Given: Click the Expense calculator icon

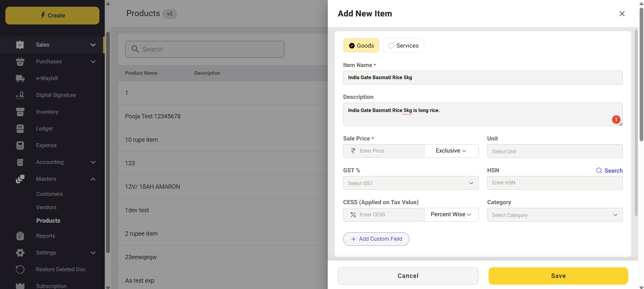Looking at the screenshot, I should [20, 146].
